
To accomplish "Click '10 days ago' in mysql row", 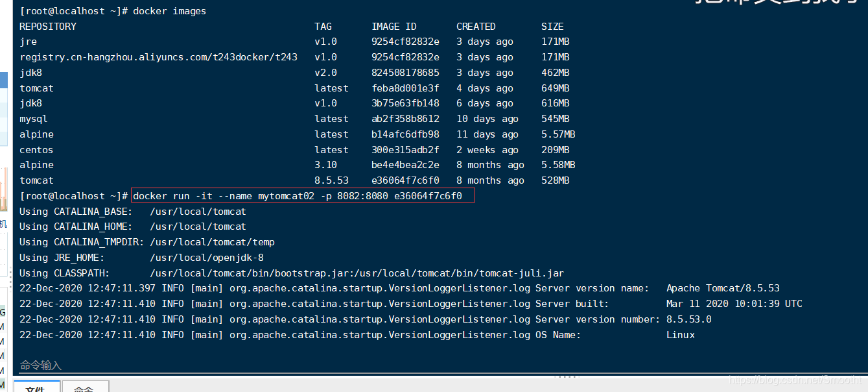I will (487, 119).
